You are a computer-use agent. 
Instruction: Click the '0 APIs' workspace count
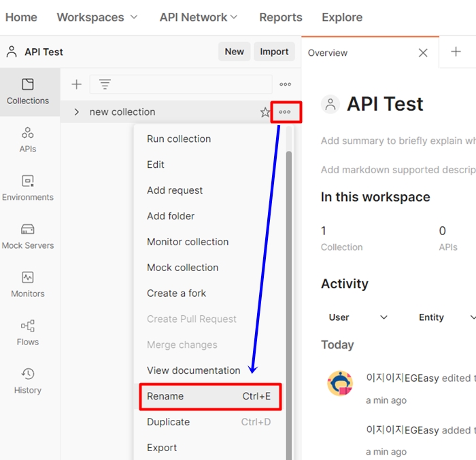(x=448, y=238)
